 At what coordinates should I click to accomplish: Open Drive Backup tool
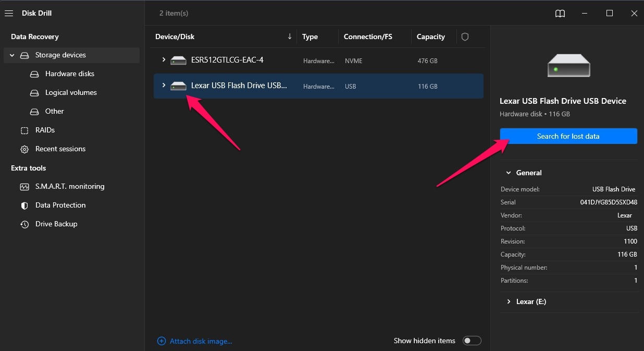tap(56, 224)
